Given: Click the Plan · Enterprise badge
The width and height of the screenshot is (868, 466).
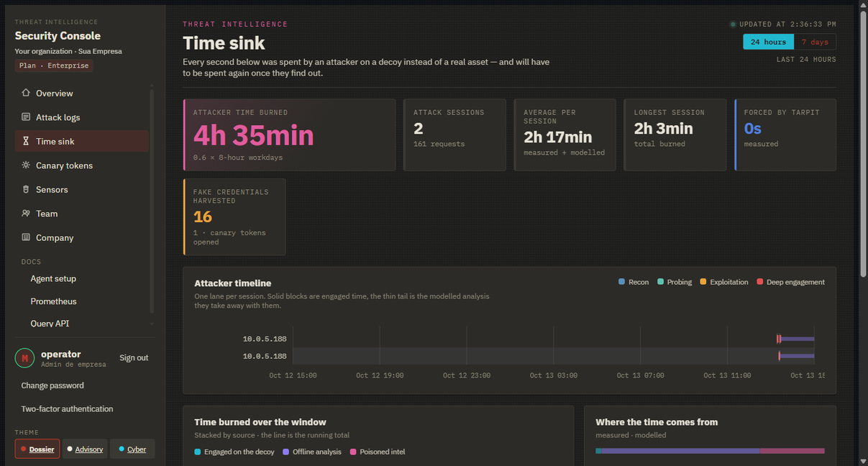Looking at the screenshot, I should 54,65.
